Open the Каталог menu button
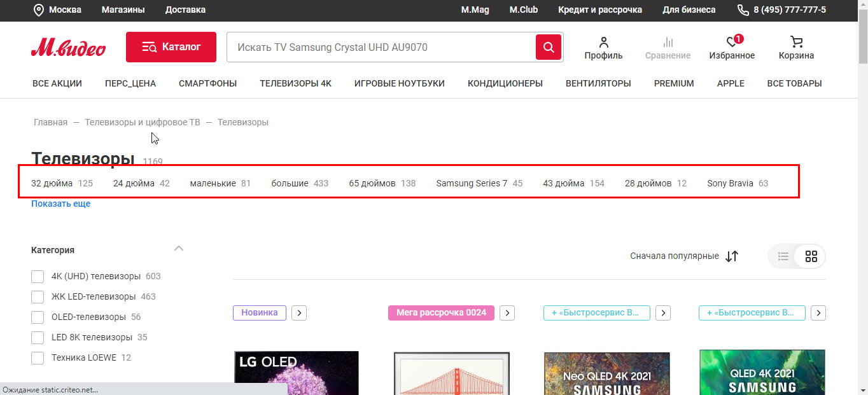 click(171, 47)
